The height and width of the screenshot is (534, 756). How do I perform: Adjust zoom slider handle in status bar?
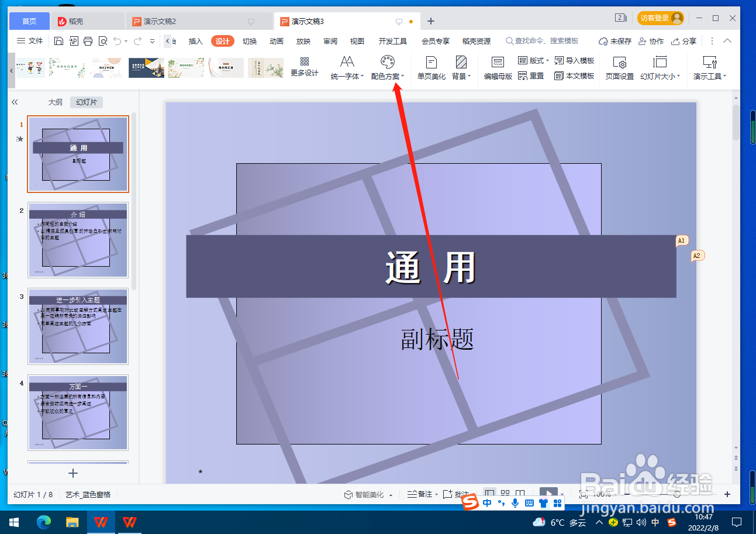tap(677, 494)
